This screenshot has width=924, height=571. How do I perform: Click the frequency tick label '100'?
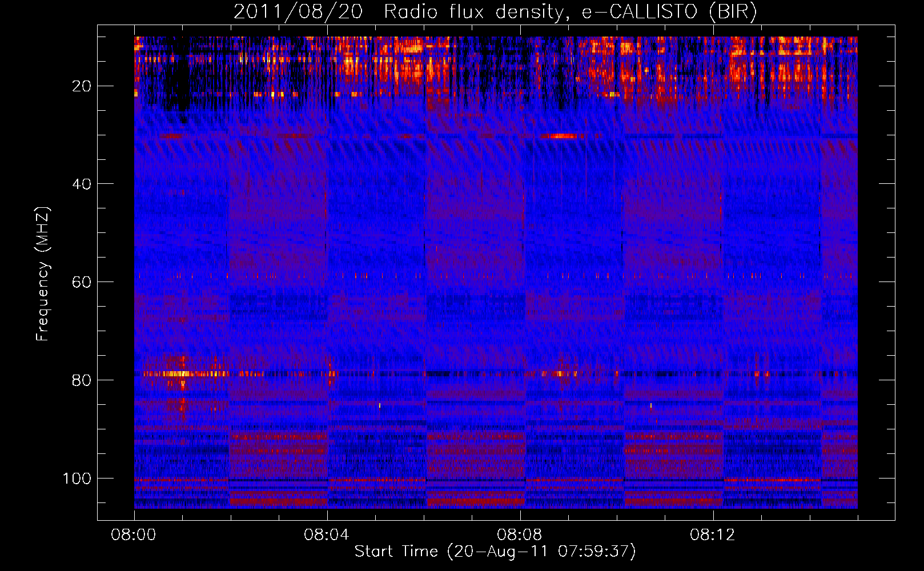pos(77,478)
